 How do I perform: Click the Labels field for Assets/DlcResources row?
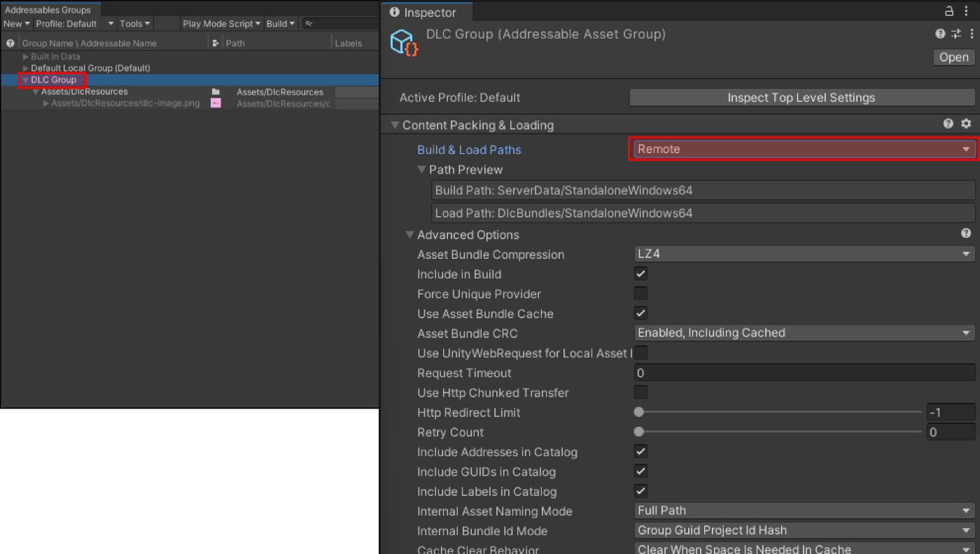pyautogui.click(x=356, y=92)
